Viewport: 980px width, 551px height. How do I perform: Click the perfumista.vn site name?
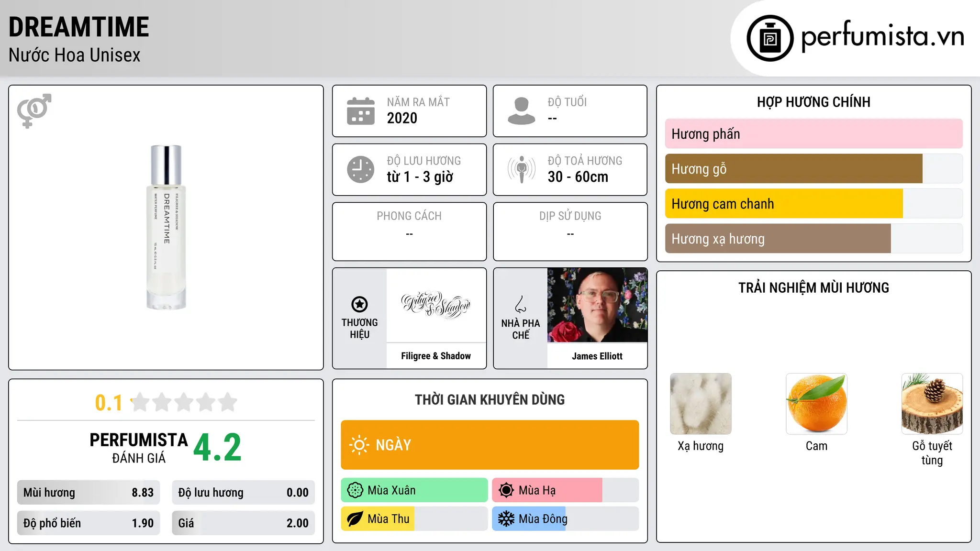coord(883,36)
